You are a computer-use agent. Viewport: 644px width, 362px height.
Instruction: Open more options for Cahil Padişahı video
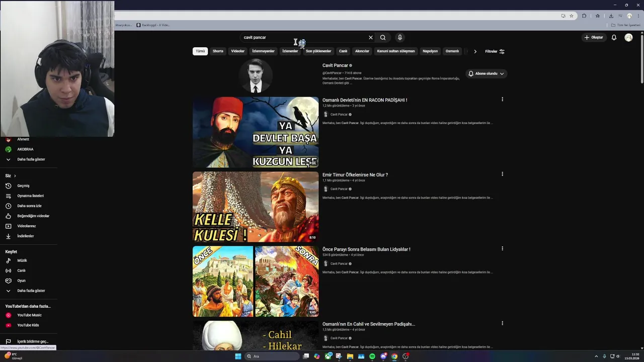(502, 323)
